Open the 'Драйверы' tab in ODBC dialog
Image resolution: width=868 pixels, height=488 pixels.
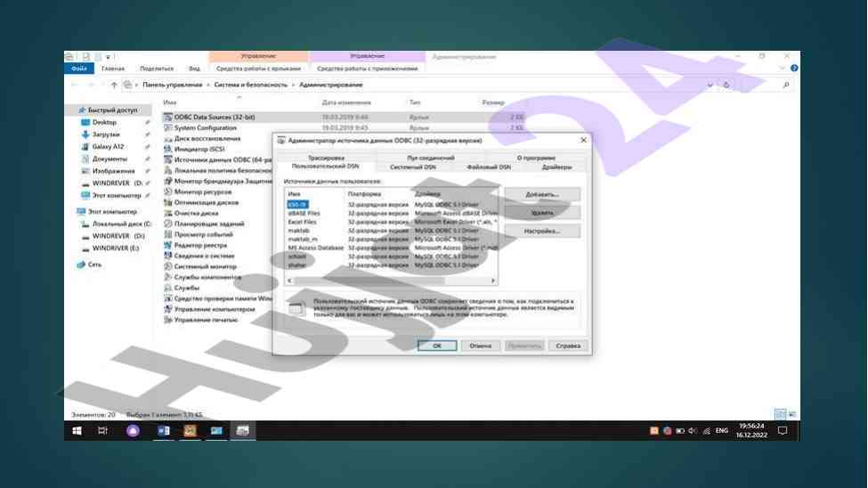tap(556, 167)
